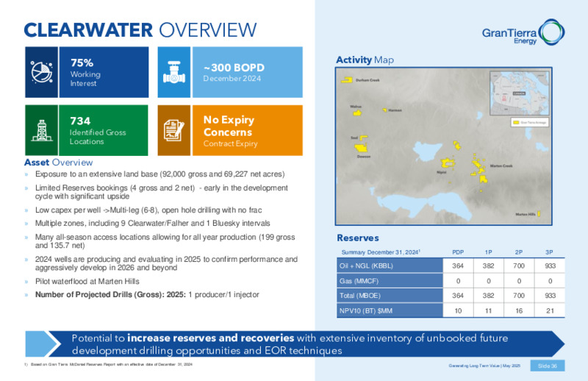The image size is (588, 381).
Task: Click the Oil + NGL 3P value 933
Action: 550,266
